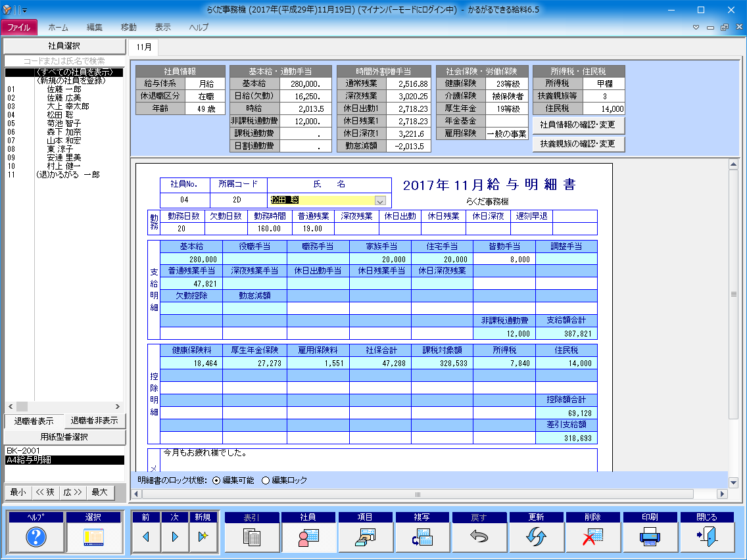The image size is (747, 560).
Task: Click the 複写 (copy) icon button
Action: [423, 537]
